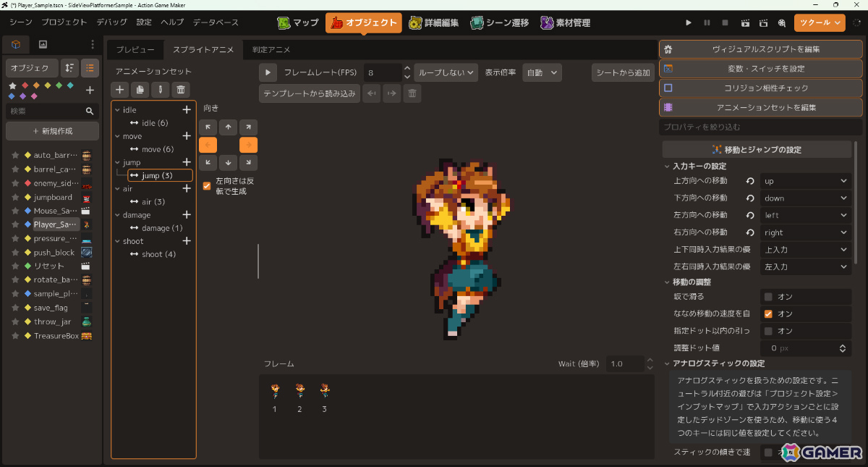Uncheck 左向きは反転で生成 checkbox
Viewport: 868px width, 467px height.
click(207, 185)
